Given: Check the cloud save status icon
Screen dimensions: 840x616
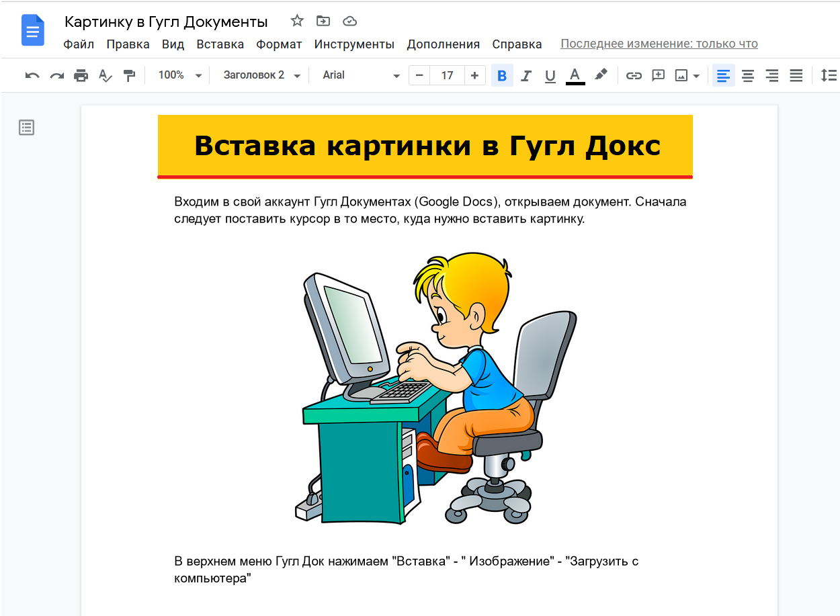Looking at the screenshot, I should pos(349,21).
